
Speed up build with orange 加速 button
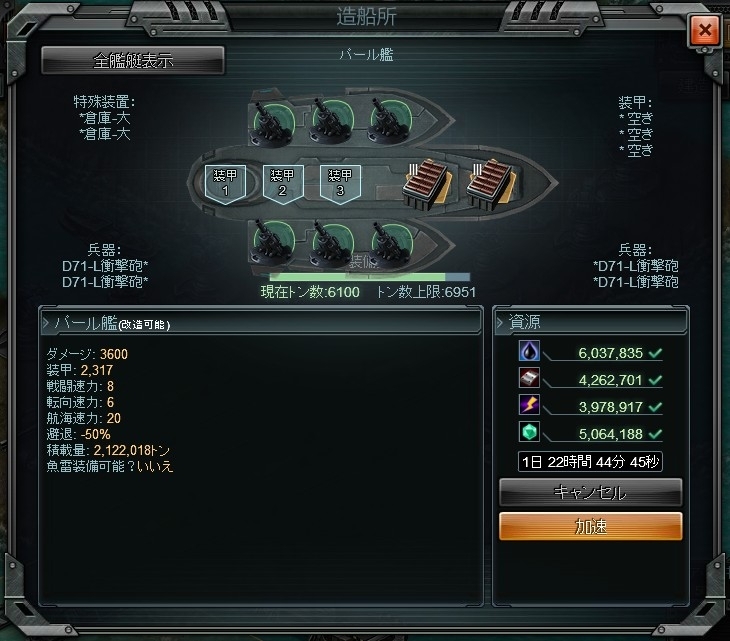pyautogui.click(x=590, y=526)
